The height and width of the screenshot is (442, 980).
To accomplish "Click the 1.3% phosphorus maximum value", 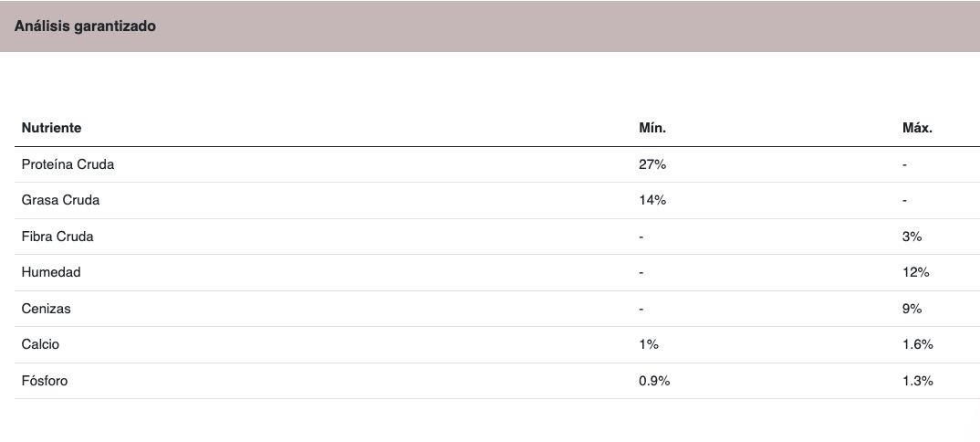I will tap(918, 380).
